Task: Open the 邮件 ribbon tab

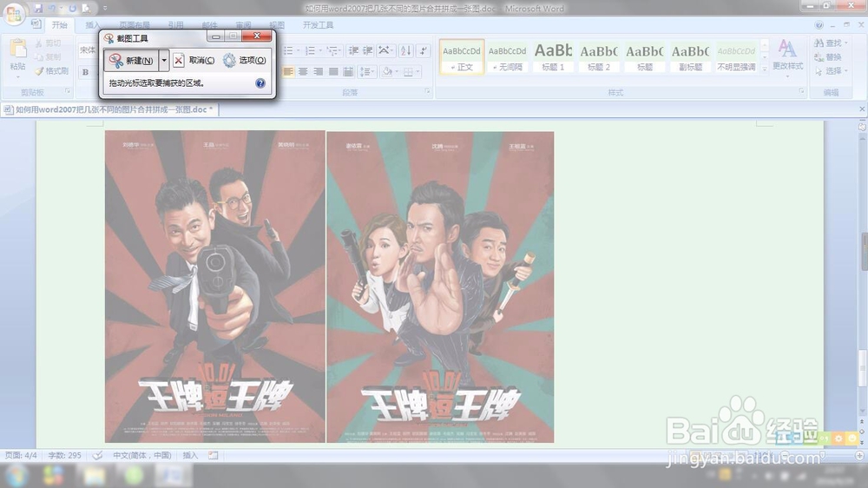Action: 210,25
